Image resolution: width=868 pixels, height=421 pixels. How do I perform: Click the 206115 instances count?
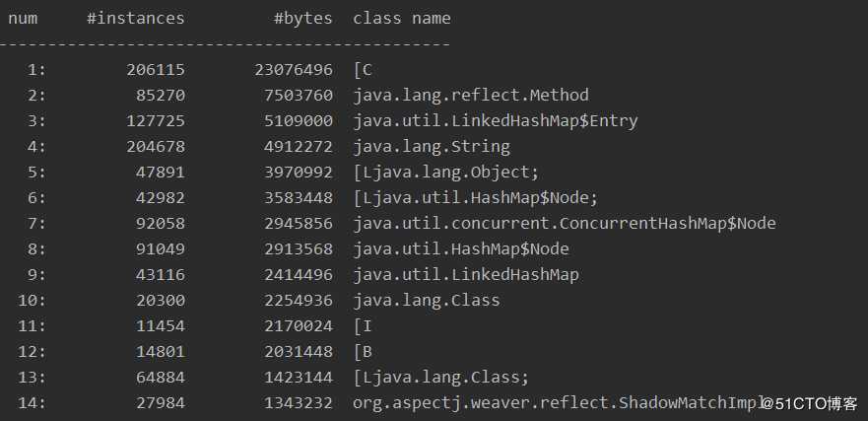click(156, 70)
